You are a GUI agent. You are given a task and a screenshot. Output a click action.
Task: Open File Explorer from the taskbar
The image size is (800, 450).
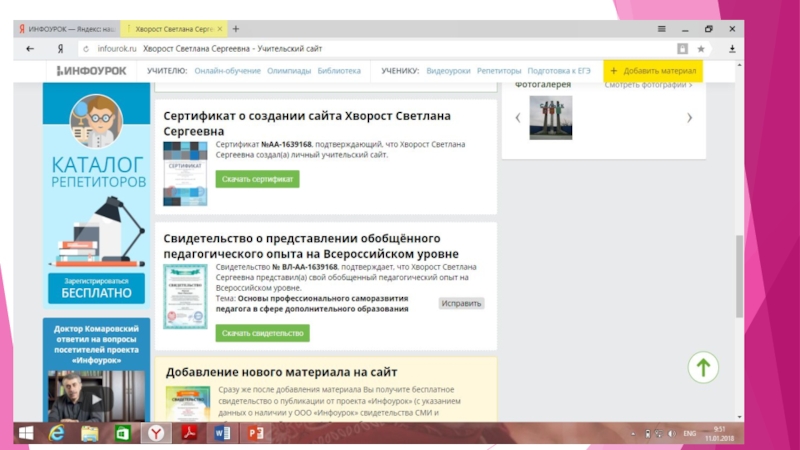coord(89,433)
